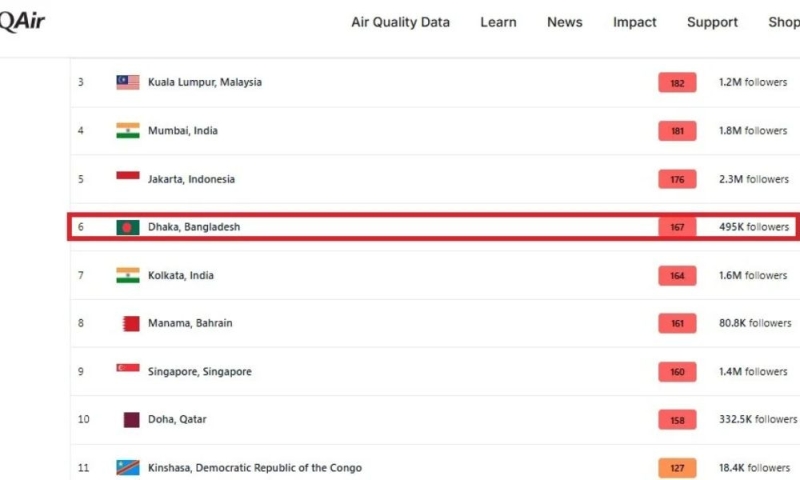The height and width of the screenshot is (480, 800).
Task: Click '1.2M followers' for Kuala Lumpur
Action: click(x=753, y=82)
